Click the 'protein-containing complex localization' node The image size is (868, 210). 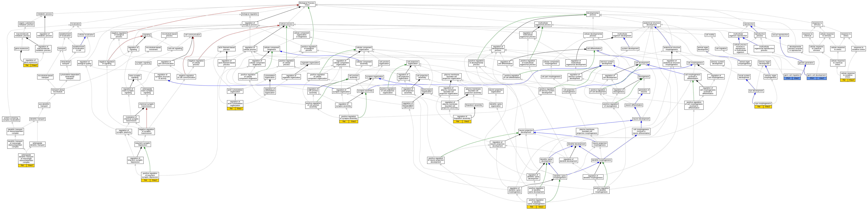coord(11,119)
